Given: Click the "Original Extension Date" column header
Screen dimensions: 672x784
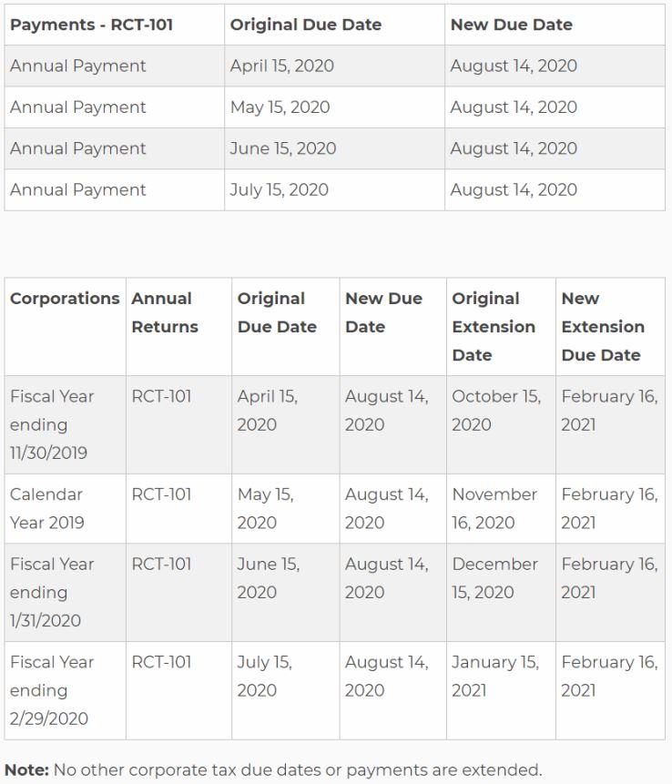Looking at the screenshot, I should coord(494,326).
